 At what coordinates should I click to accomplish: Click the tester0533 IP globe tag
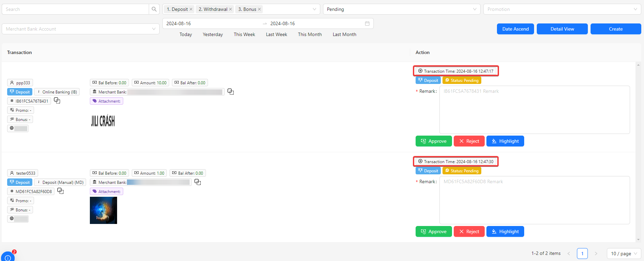(x=18, y=219)
